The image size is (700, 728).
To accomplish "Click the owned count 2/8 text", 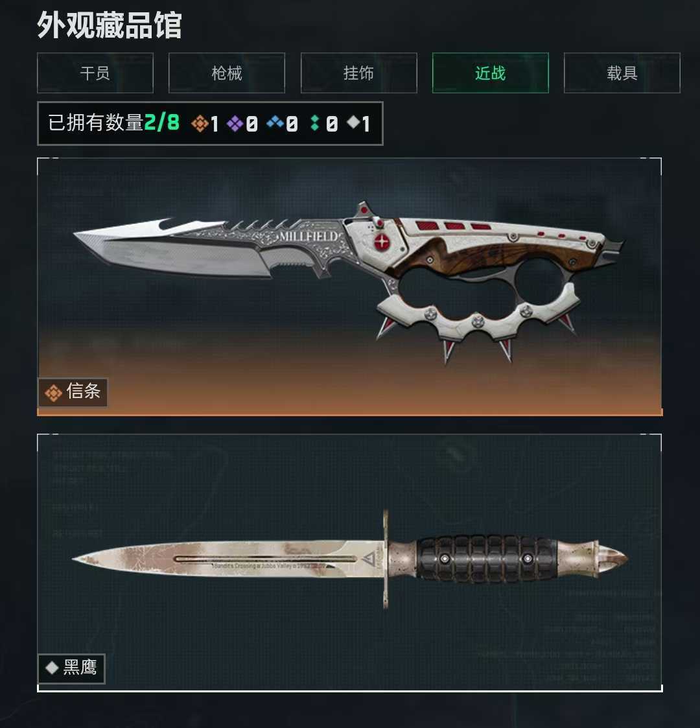I will click(x=161, y=123).
